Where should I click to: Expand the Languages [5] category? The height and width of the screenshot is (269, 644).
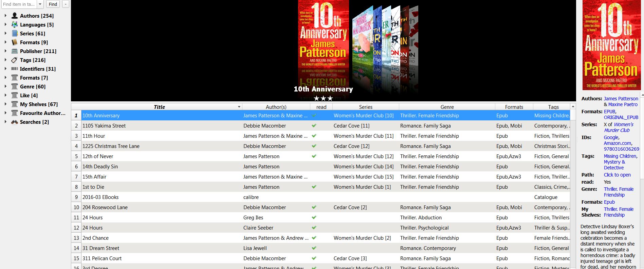point(5,24)
